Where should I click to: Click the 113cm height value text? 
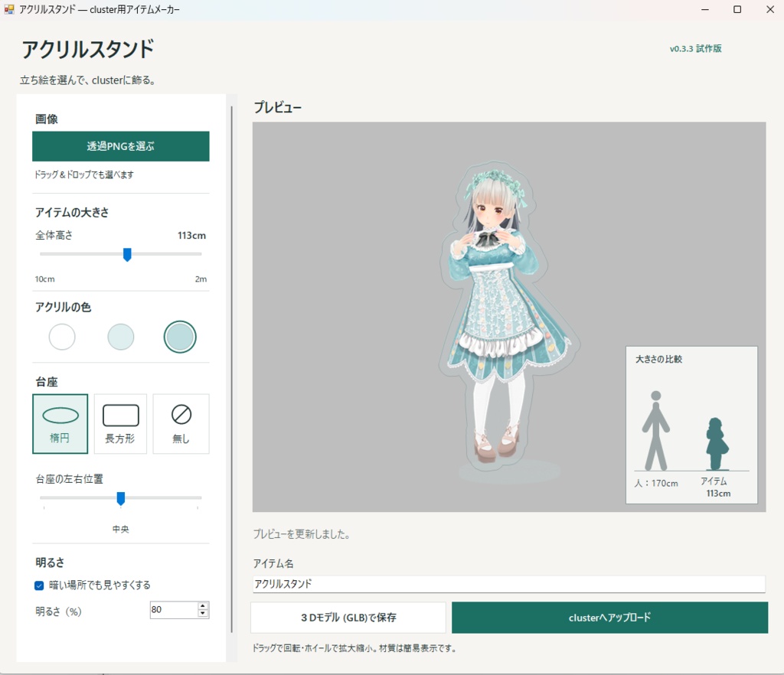[191, 235]
